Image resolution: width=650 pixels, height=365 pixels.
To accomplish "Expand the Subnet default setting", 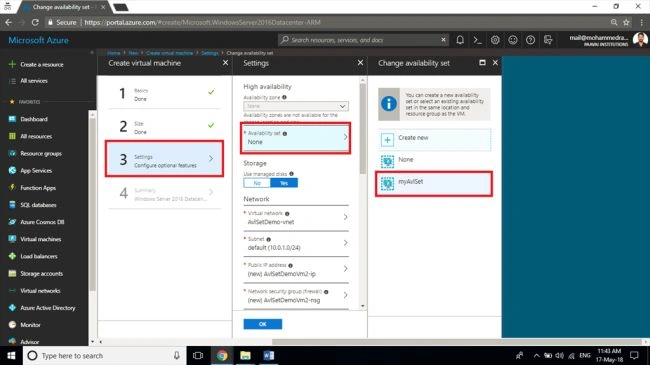I will (x=296, y=243).
